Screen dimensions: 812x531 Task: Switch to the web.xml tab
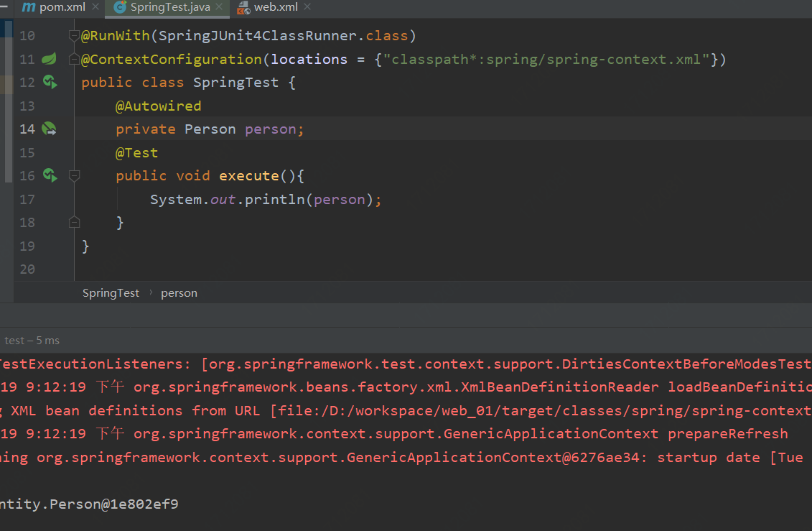point(275,7)
